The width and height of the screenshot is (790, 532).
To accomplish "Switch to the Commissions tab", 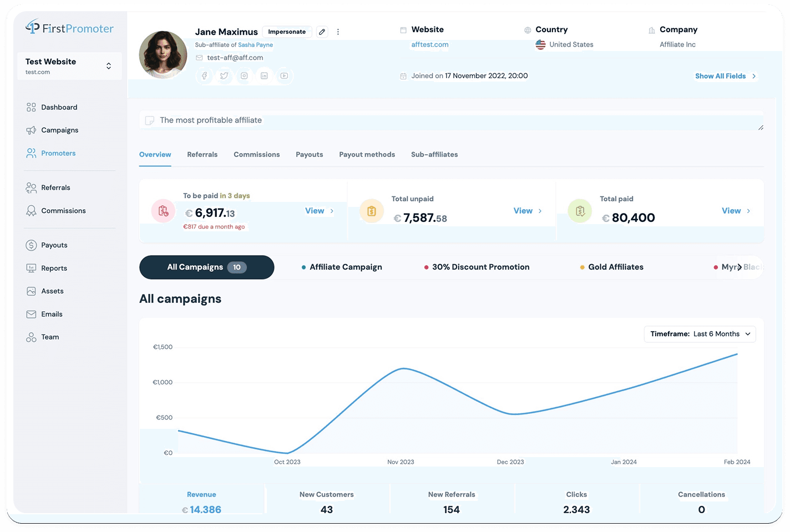I will pos(256,155).
